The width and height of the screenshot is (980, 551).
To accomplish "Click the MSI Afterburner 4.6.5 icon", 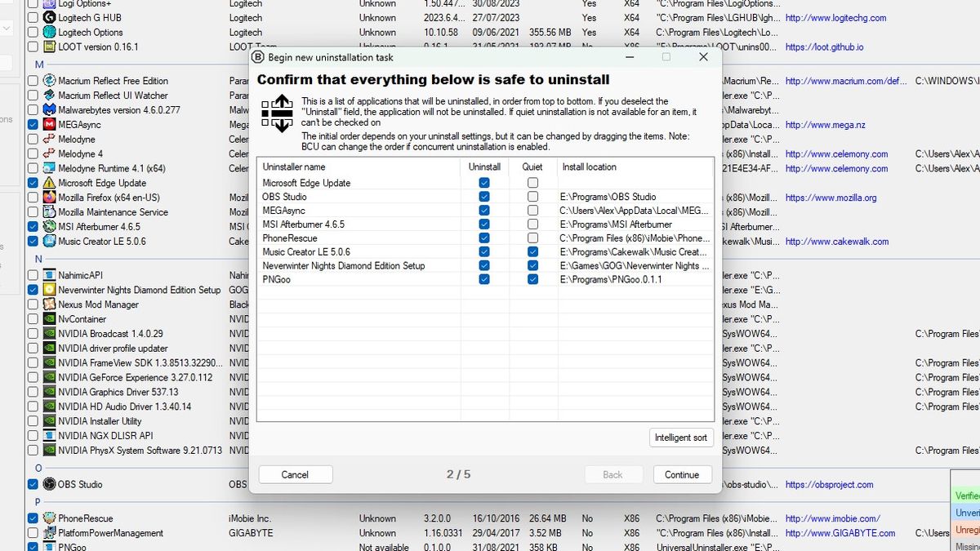I will pos(47,226).
